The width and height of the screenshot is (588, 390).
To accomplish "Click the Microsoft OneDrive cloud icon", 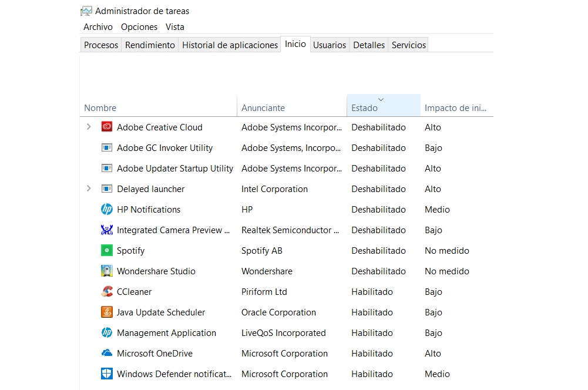I will coord(106,353).
